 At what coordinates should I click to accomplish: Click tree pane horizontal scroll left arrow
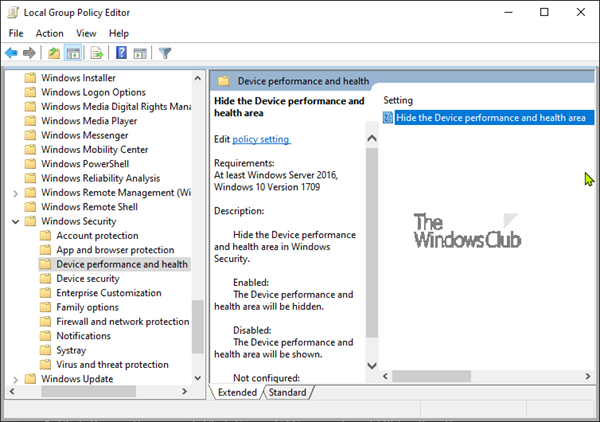click(x=12, y=391)
